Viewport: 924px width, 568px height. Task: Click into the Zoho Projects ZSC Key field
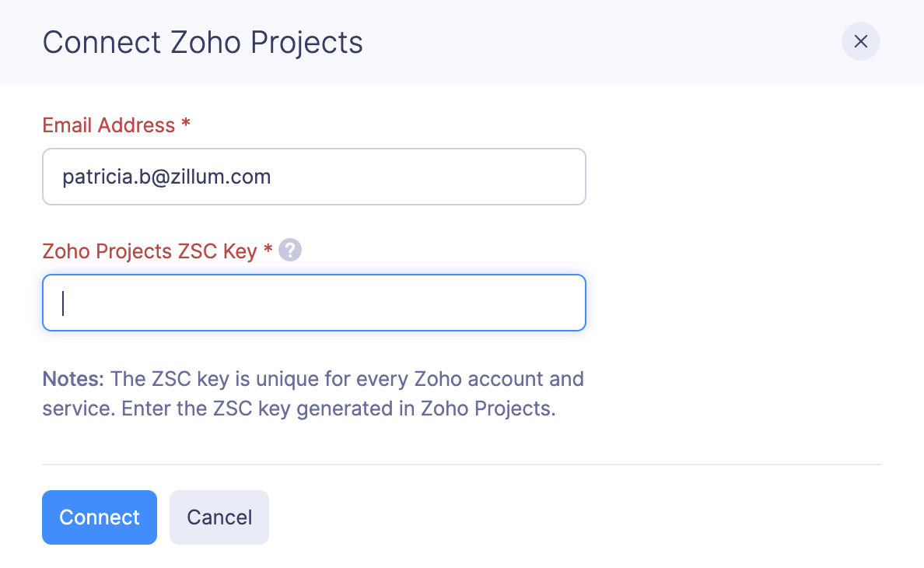[313, 303]
